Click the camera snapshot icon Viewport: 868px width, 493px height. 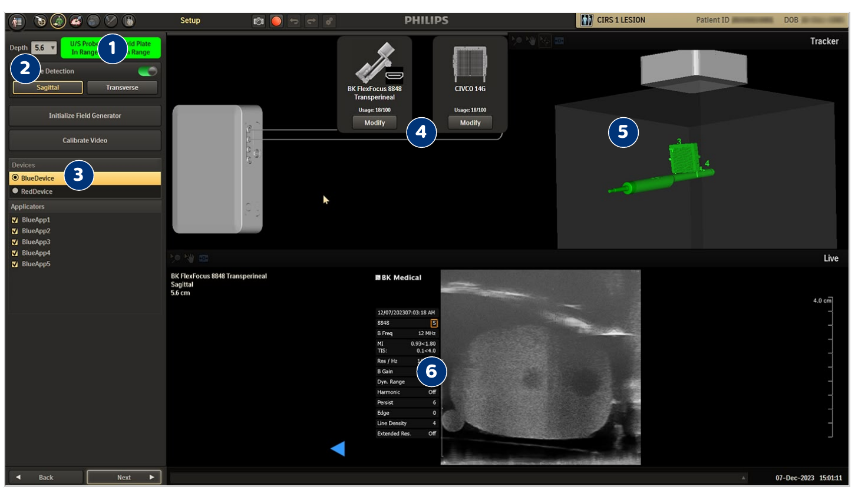(259, 21)
